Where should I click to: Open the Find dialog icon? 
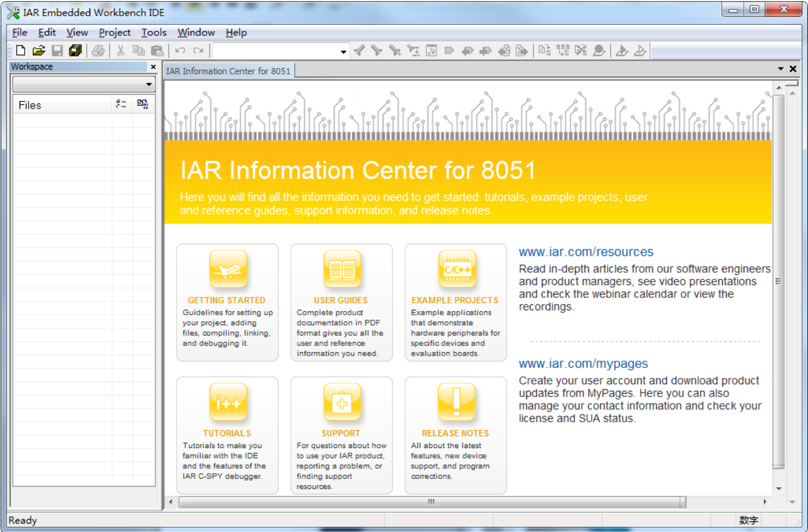(395, 51)
